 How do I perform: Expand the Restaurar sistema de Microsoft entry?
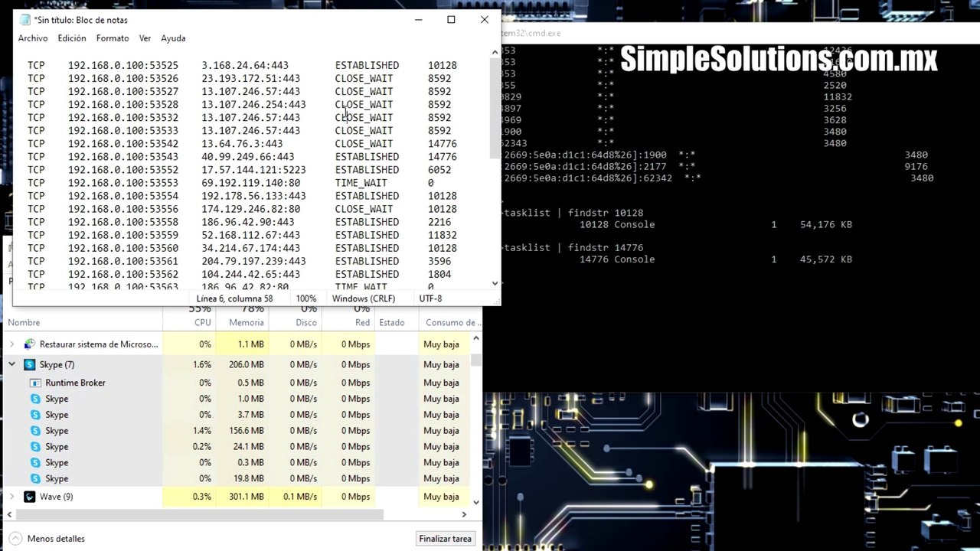click(11, 344)
